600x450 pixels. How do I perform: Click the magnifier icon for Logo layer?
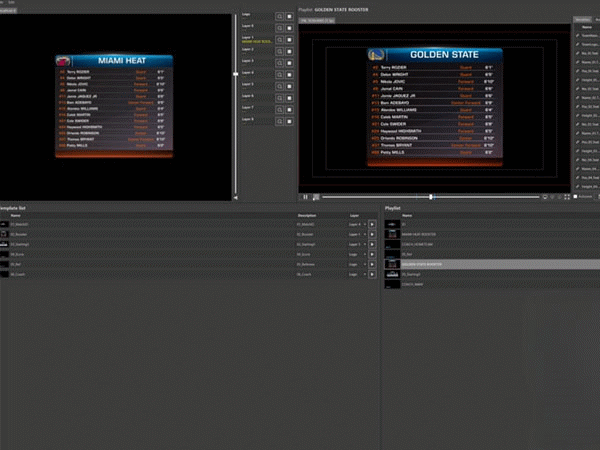(279, 16)
